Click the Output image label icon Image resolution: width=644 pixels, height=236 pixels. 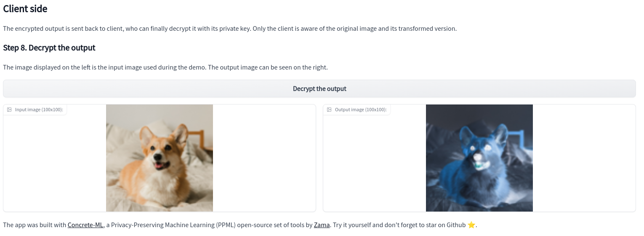[x=329, y=110]
